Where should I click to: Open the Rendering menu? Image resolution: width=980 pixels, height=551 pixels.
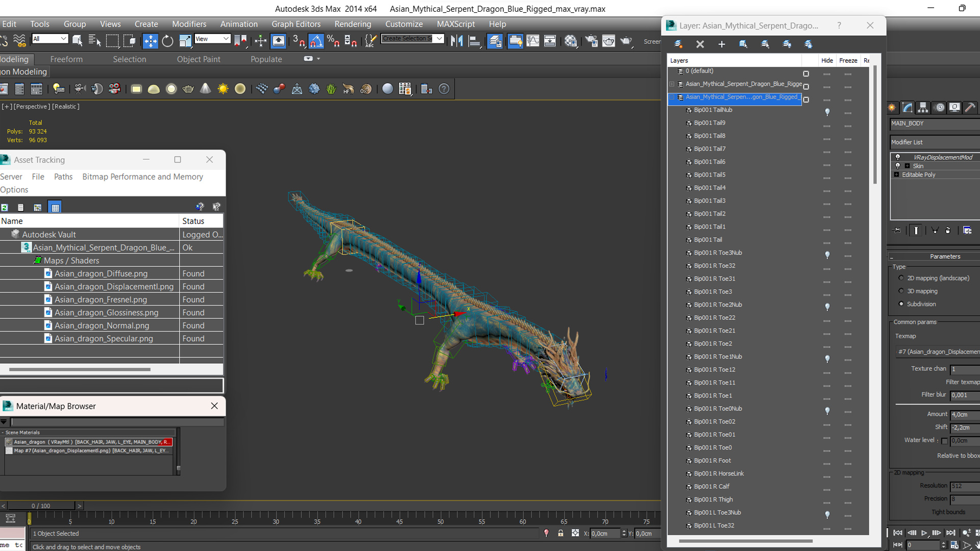pos(353,24)
